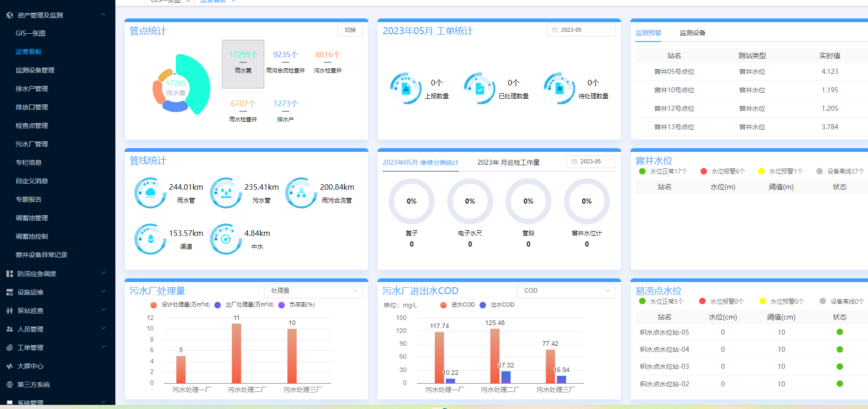This screenshot has height=409, width=868.
Task: Click 水位正常17个 legend in 窨井水位
Action: click(x=663, y=171)
